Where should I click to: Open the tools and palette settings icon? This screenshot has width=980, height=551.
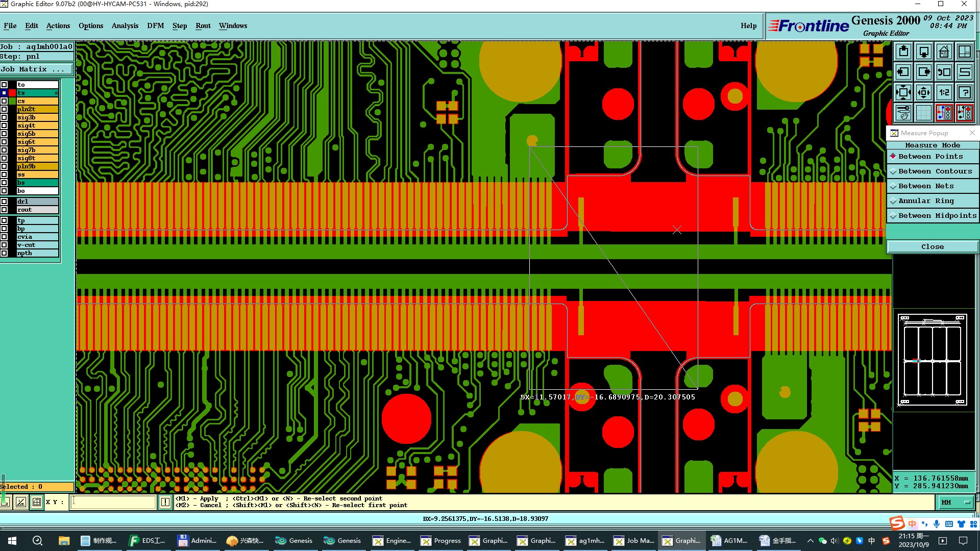[x=903, y=113]
